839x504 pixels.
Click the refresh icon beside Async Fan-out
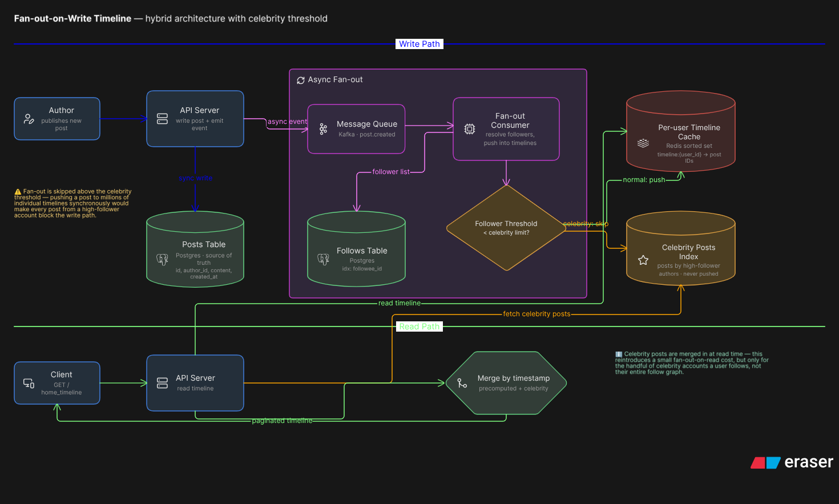click(301, 80)
